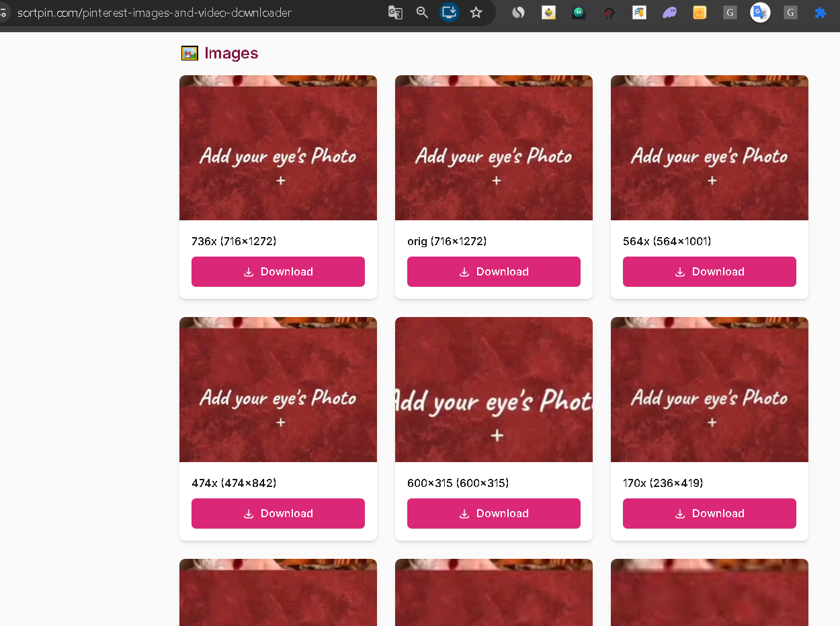Download the 736x (716×1272) image
Viewport: 840px width, 626px height.
click(x=278, y=271)
